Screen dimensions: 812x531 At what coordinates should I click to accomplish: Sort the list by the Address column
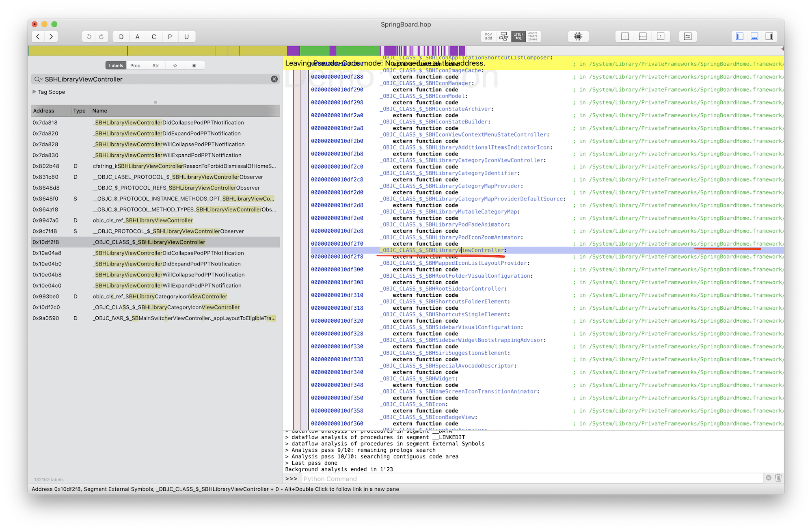(44, 111)
